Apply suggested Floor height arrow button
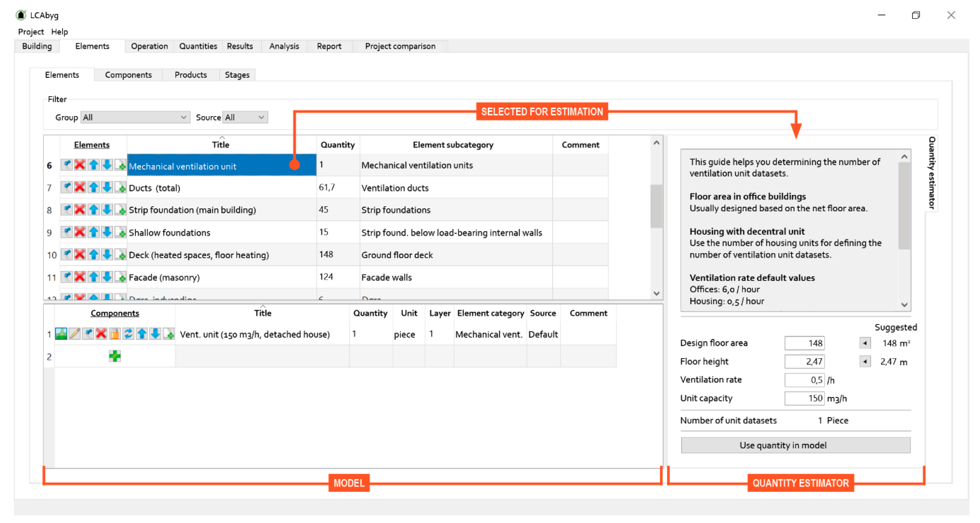 pyautogui.click(x=865, y=361)
